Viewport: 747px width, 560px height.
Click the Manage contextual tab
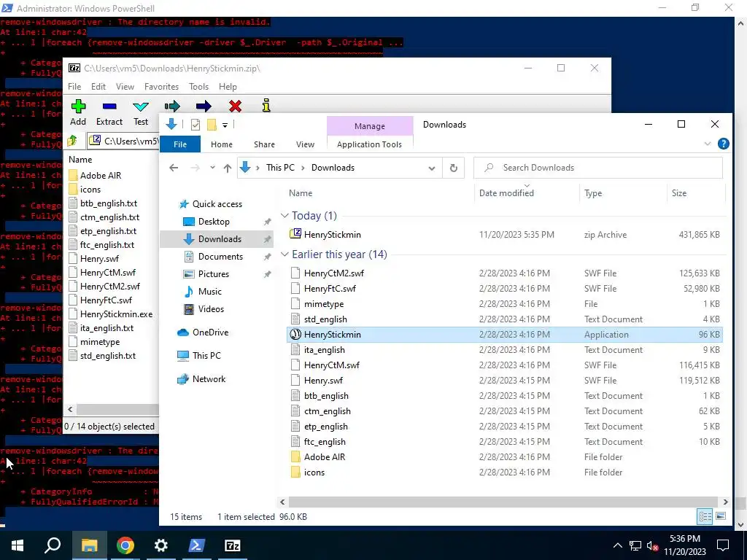[x=370, y=126]
